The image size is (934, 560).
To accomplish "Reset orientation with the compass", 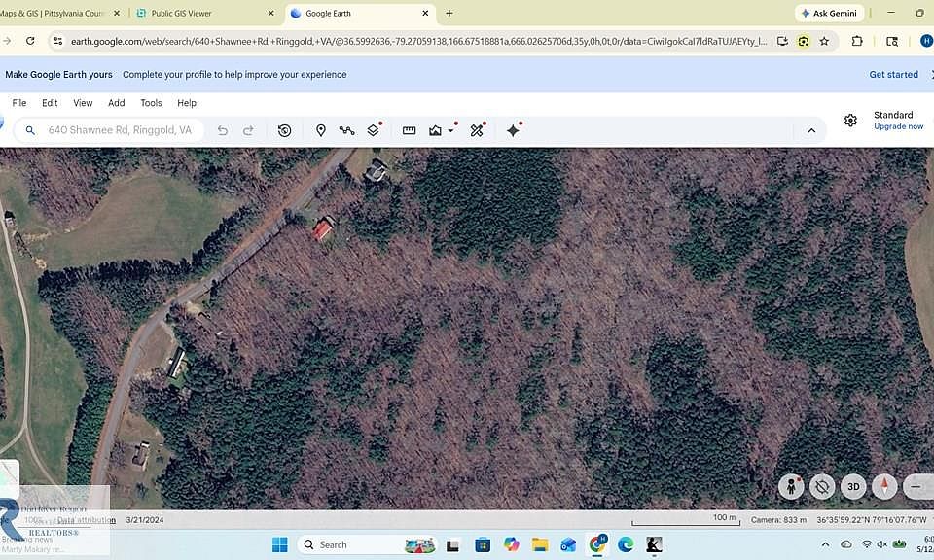I will coord(884,487).
